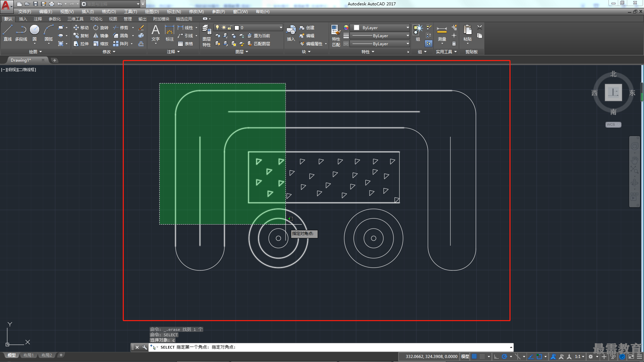Viewport: 644px width, 362px height.
Task: Switch to the Parametric (参数化) ribbon tab
Action: click(x=55, y=19)
